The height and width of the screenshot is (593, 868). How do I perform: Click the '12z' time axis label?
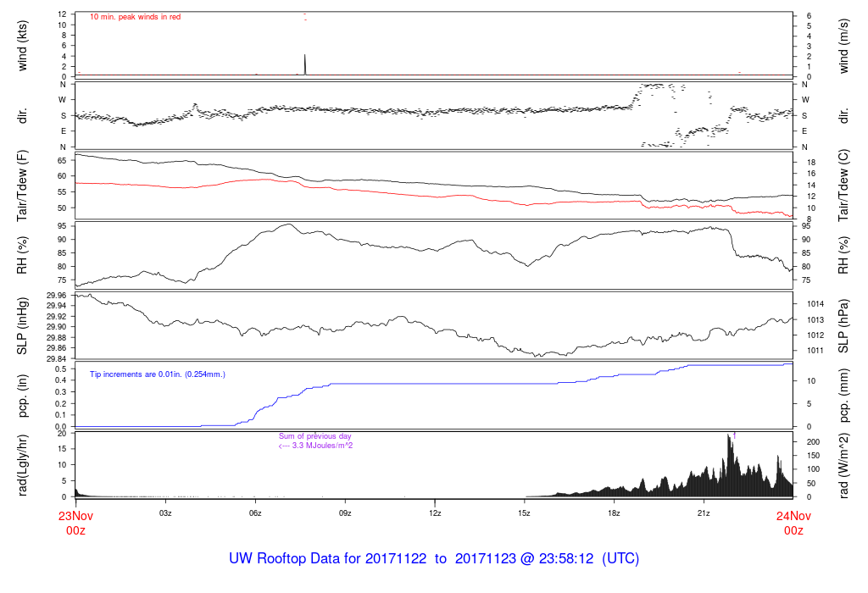click(435, 513)
